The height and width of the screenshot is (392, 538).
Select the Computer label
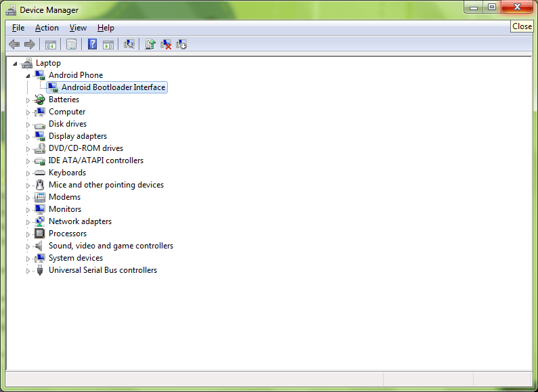[67, 112]
